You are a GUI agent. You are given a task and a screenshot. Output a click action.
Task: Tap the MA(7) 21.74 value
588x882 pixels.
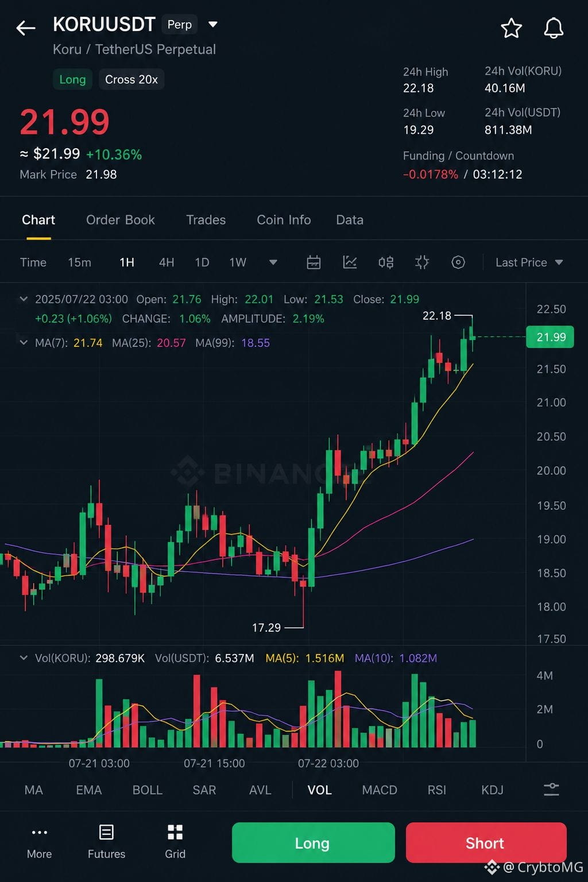[88, 343]
